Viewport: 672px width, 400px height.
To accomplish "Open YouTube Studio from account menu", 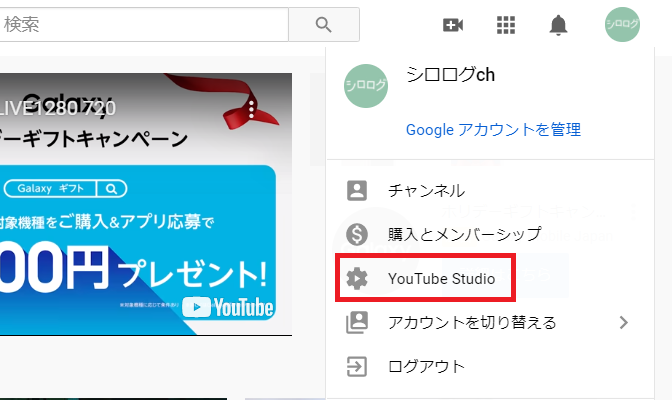I will pyautogui.click(x=490, y=278).
